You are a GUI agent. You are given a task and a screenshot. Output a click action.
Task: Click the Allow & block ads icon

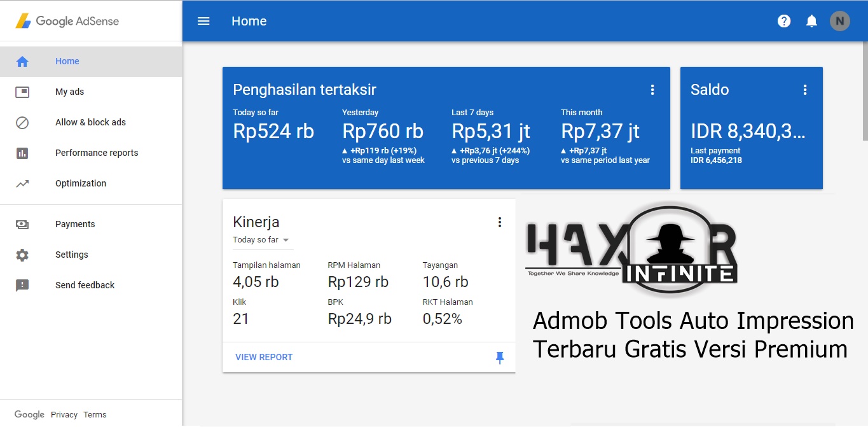22,123
